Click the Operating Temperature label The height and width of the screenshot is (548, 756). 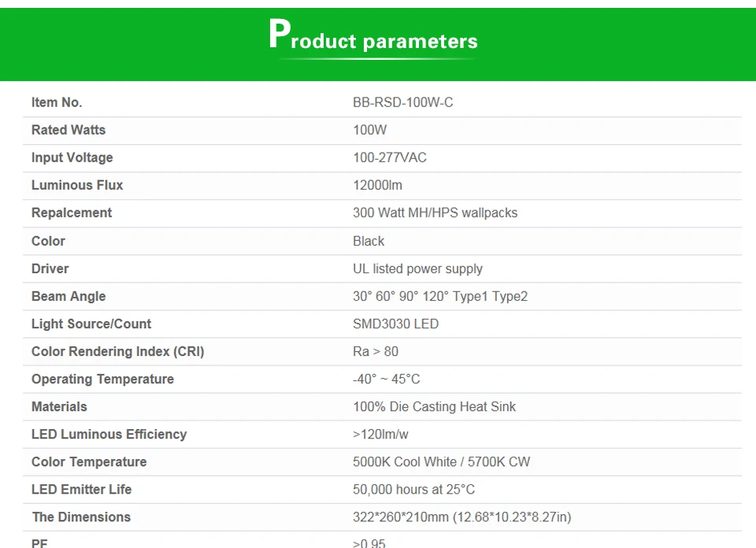[102, 380]
